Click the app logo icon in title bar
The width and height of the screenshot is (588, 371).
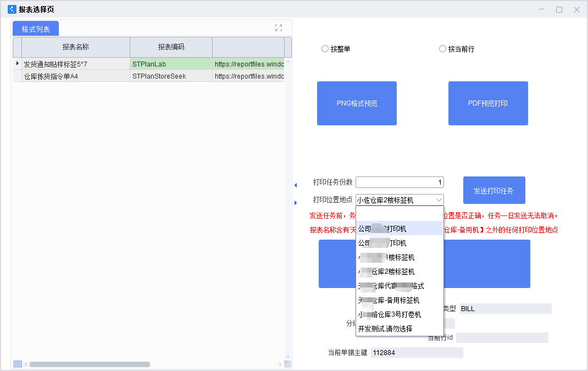[x=12, y=9]
